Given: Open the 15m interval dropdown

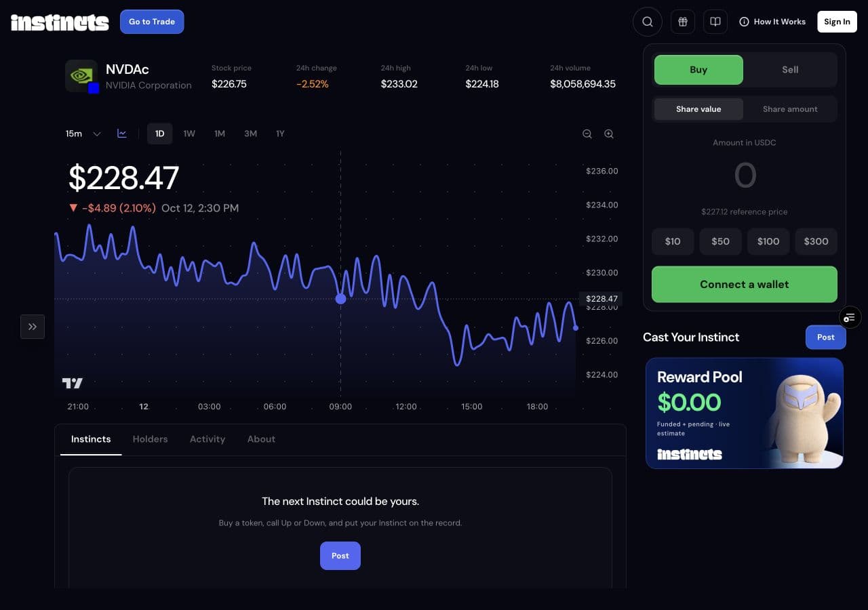Looking at the screenshot, I should 83,134.
